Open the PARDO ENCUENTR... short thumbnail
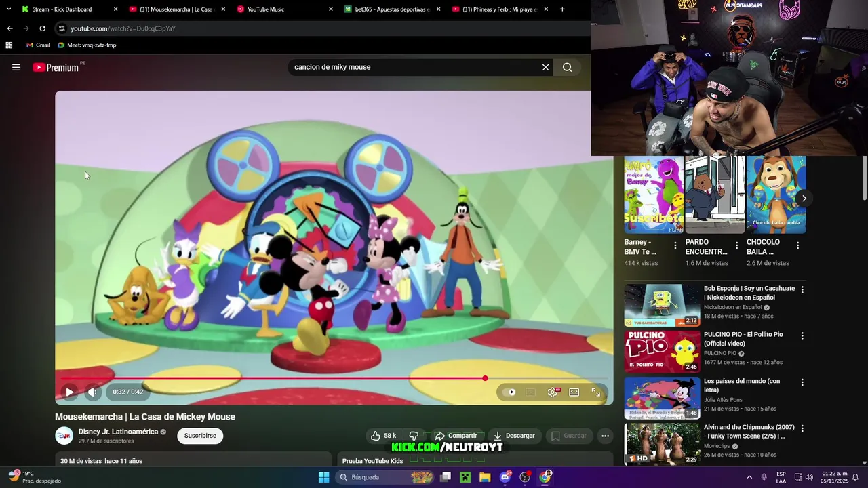Screen dimensions: 868x488 715,195
